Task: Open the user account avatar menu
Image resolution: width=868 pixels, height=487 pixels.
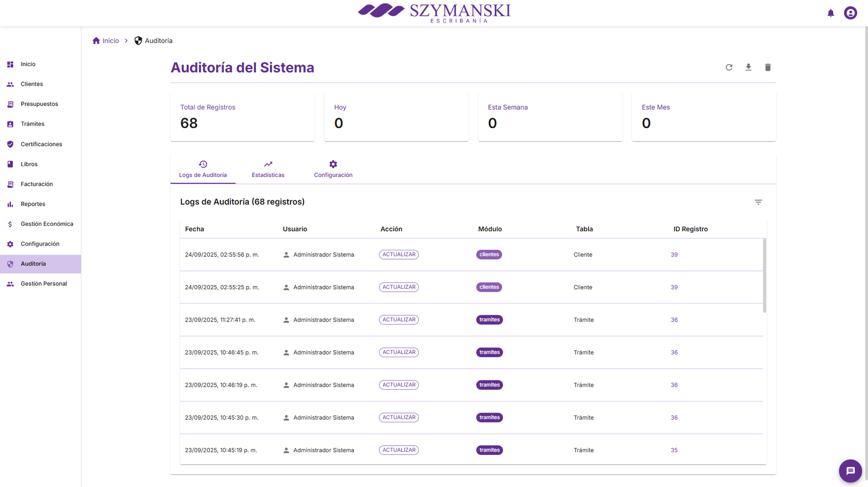Action: click(850, 13)
